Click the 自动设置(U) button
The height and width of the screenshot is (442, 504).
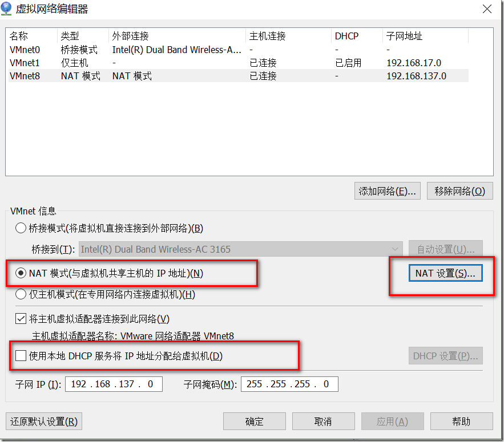coord(445,249)
